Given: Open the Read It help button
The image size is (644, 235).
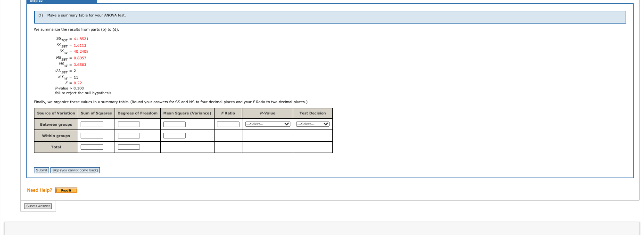Looking at the screenshot, I should (x=66, y=190).
